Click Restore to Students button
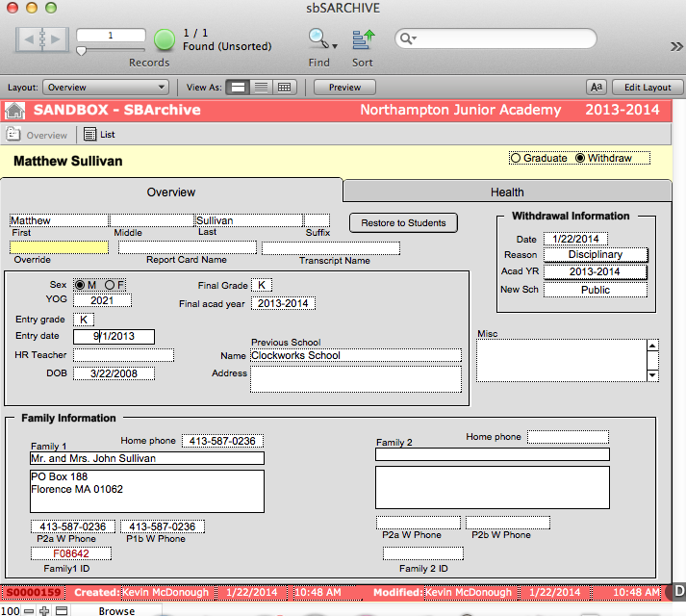Viewport: 686px width, 616px height. tap(403, 223)
